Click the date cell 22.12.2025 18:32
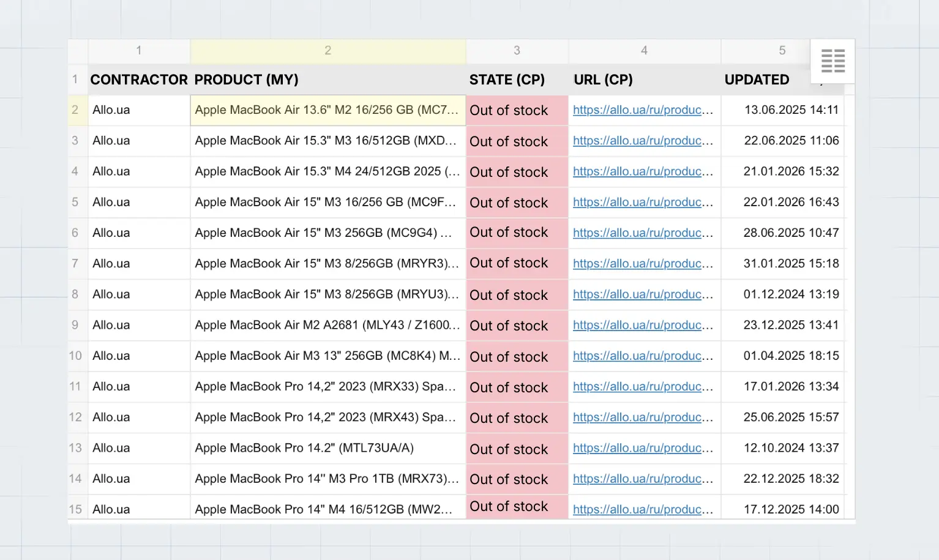Screen dimensions: 939x560 791,479
